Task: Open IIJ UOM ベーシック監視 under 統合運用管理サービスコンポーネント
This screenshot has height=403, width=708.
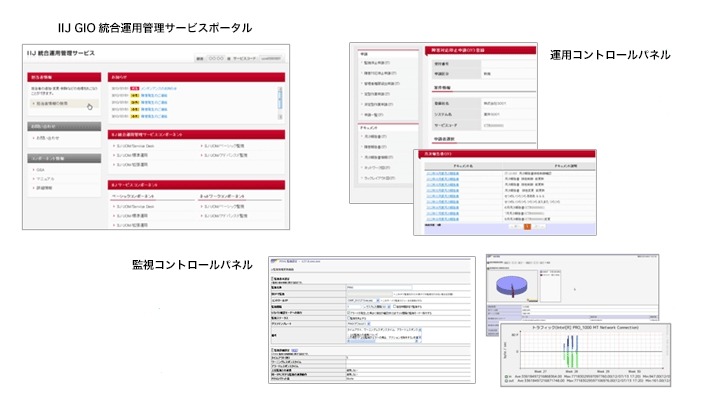Action: point(224,146)
